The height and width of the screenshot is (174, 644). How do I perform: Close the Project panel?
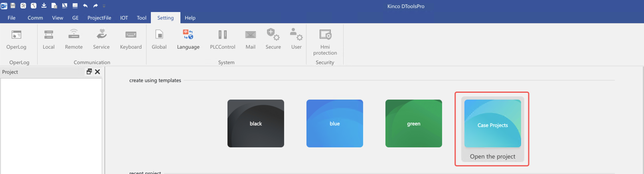97,72
